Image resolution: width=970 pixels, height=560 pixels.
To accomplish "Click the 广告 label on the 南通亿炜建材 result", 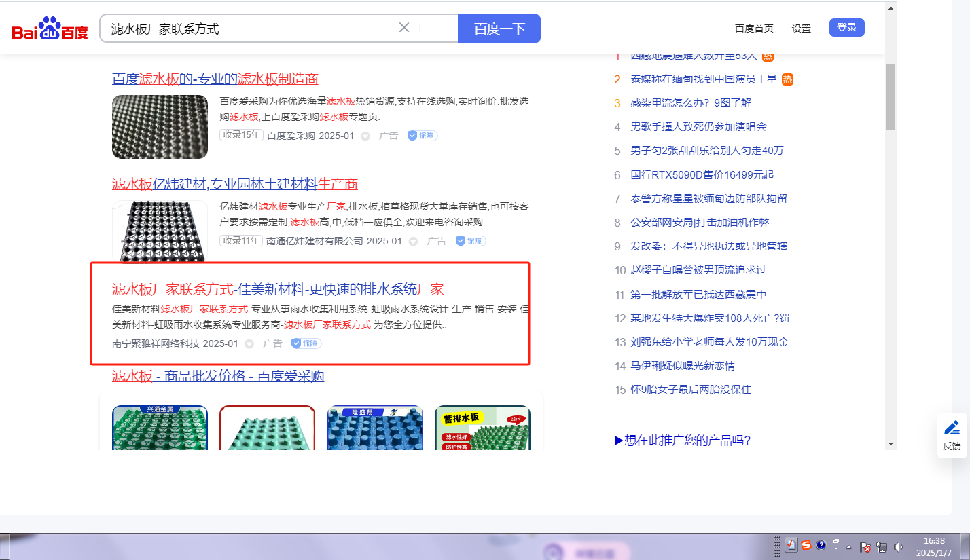I will click(x=437, y=241).
